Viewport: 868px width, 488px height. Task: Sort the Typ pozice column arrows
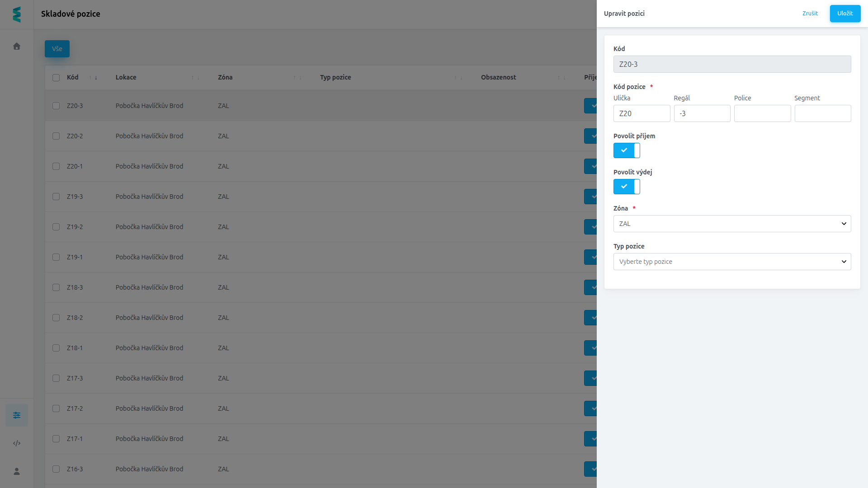pyautogui.click(x=458, y=78)
